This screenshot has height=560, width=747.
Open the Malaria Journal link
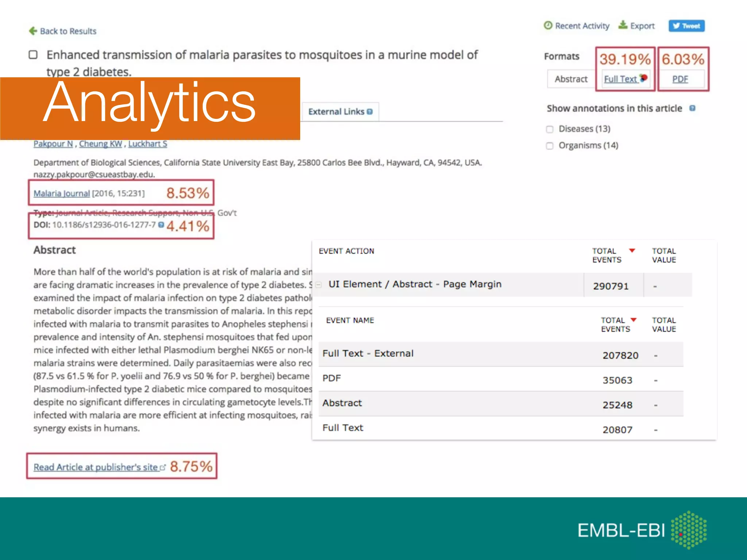(x=62, y=193)
